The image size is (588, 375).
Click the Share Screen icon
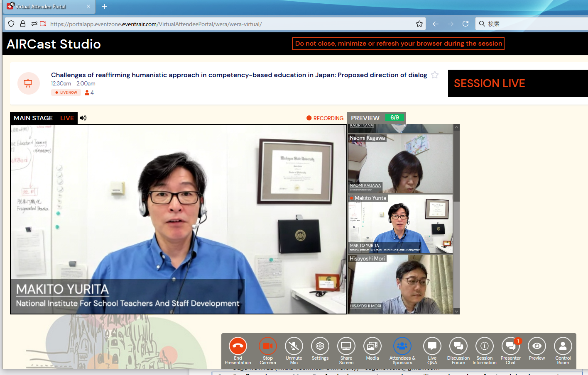point(346,346)
